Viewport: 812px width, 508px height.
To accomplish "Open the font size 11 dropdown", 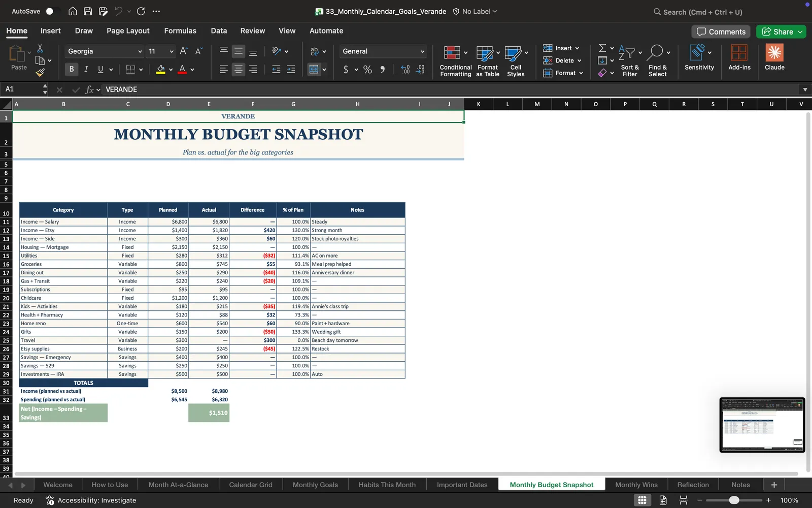I will pyautogui.click(x=172, y=51).
